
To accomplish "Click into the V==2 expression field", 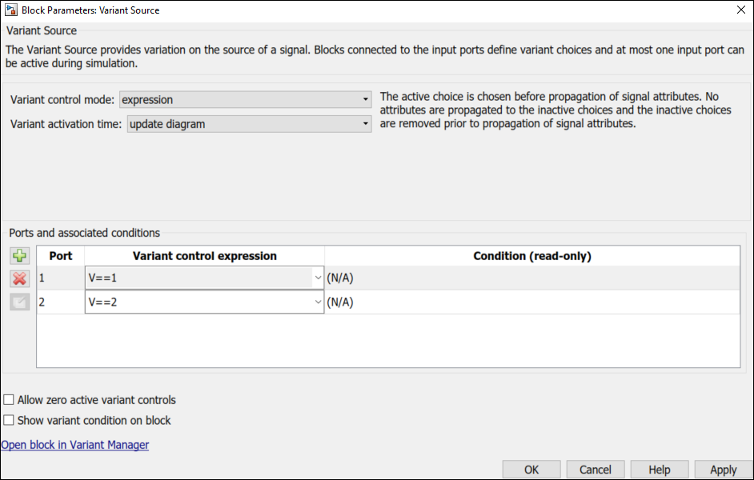I will coord(198,302).
